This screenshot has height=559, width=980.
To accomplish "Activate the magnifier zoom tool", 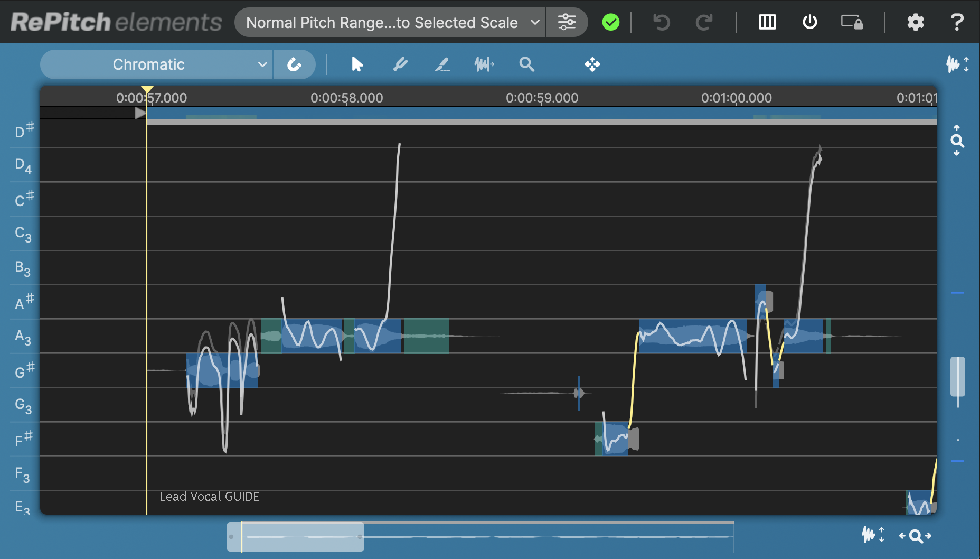I will point(526,64).
